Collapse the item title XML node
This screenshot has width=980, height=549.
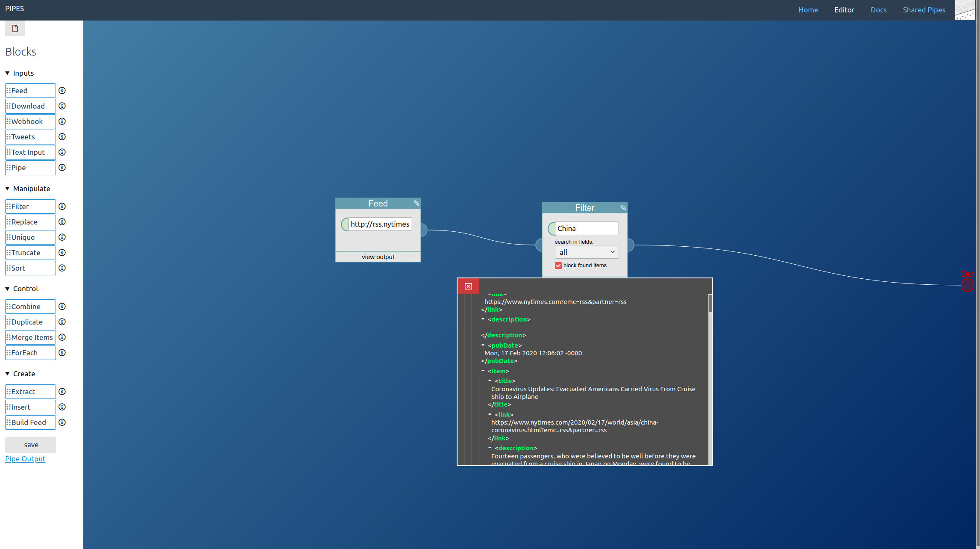point(490,380)
